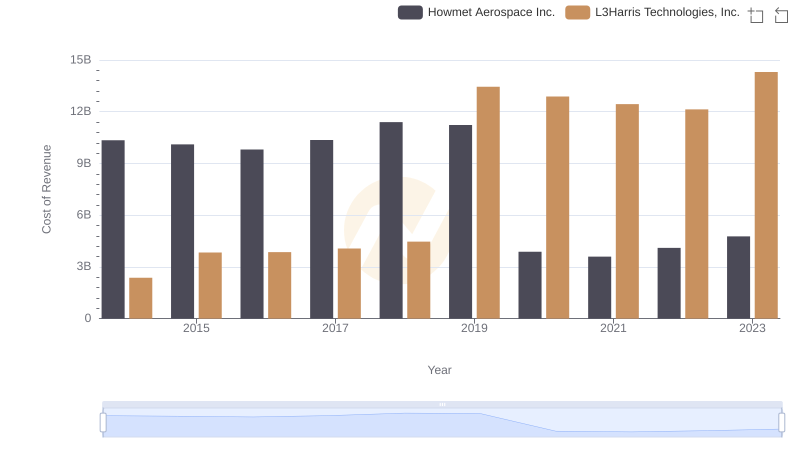Click the 2019 L3Harris bar
800x461 pixels.
tap(488, 202)
